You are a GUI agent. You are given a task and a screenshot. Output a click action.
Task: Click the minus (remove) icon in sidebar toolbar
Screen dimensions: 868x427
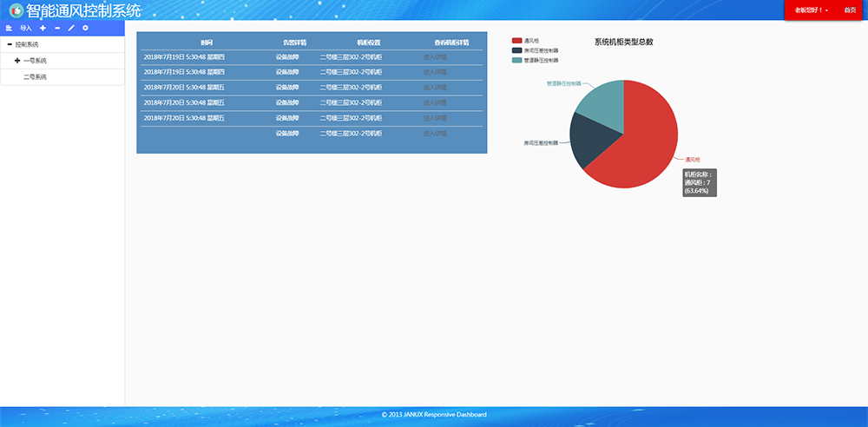(x=56, y=29)
